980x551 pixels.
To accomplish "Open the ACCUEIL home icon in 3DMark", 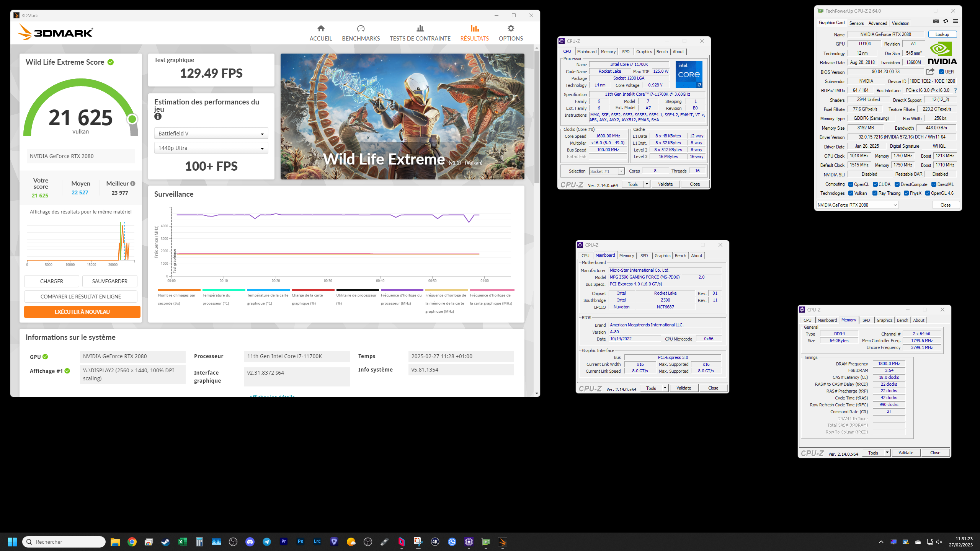I will point(321,28).
